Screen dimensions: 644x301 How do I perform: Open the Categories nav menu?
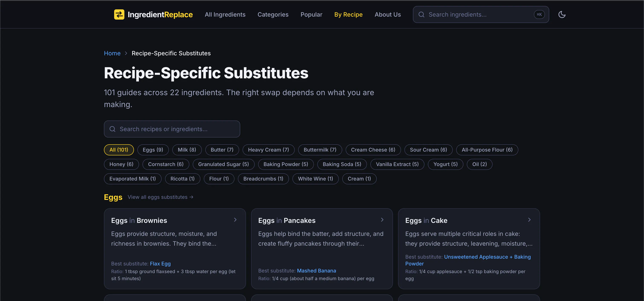pyautogui.click(x=273, y=14)
